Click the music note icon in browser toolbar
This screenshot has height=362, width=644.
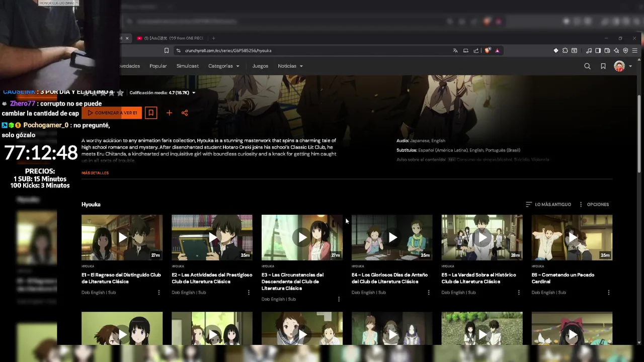(589, 50)
